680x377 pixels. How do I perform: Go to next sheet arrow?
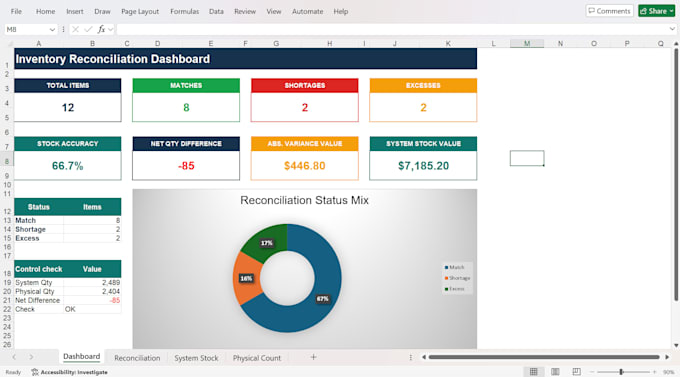(x=31, y=357)
